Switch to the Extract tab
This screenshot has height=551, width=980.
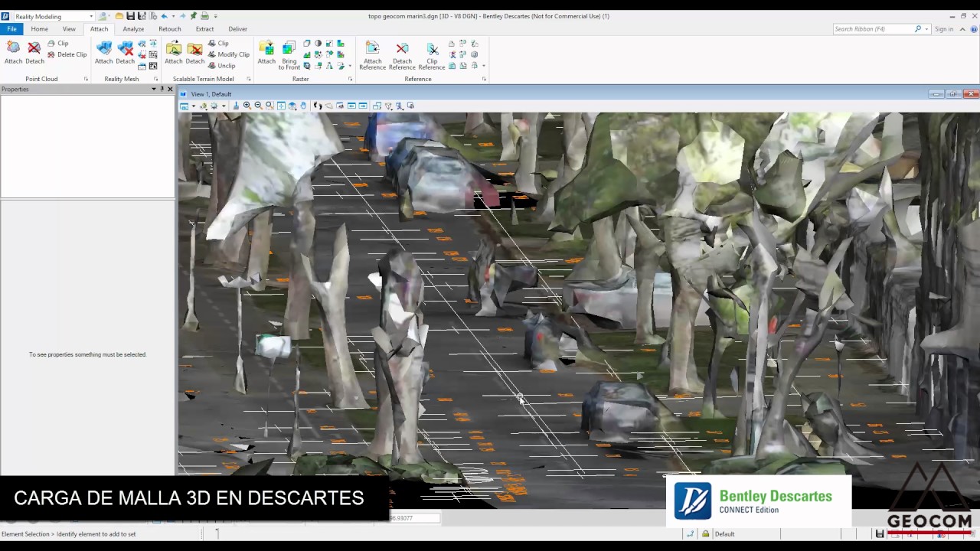click(204, 29)
